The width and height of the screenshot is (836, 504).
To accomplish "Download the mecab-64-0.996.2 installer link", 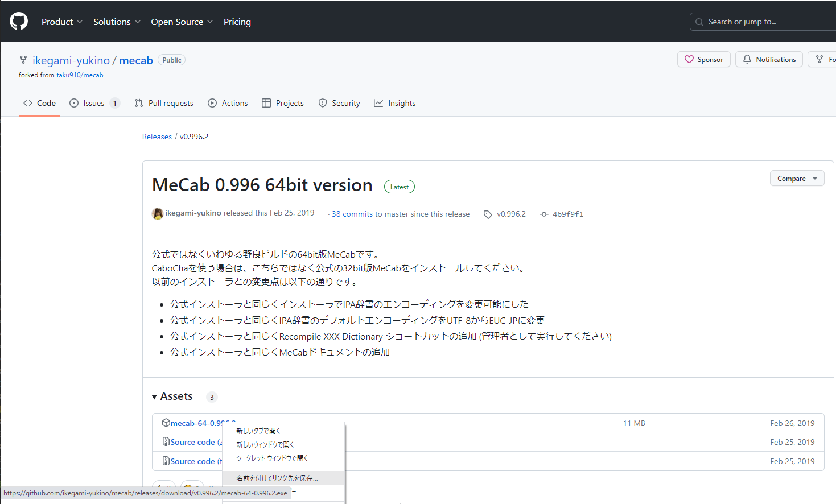I will coord(197,423).
